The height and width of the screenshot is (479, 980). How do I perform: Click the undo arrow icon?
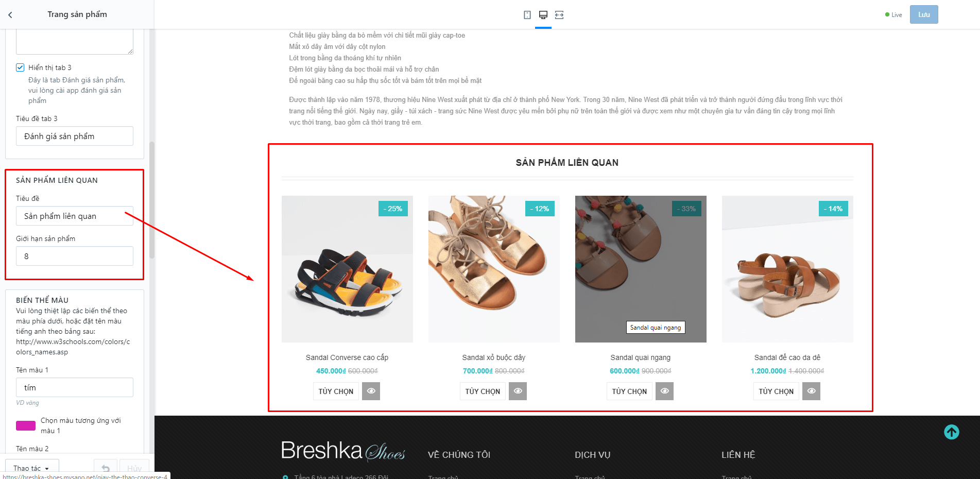coord(106,468)
